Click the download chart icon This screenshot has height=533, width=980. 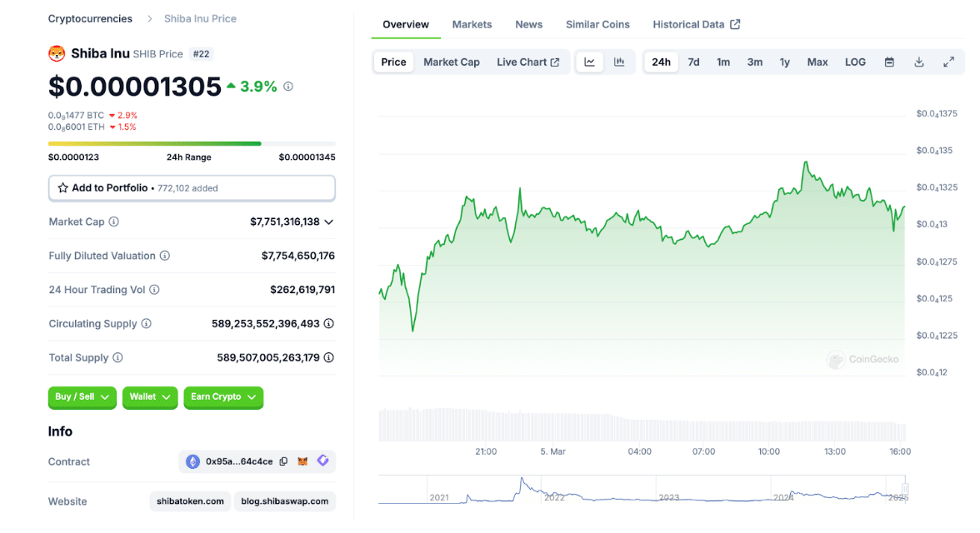[x=919, y=62]
